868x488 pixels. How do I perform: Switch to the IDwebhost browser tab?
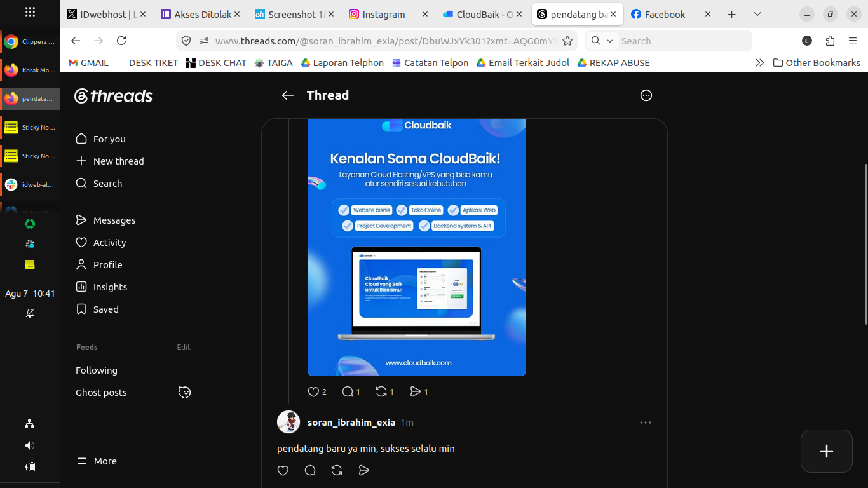[107, 14]
